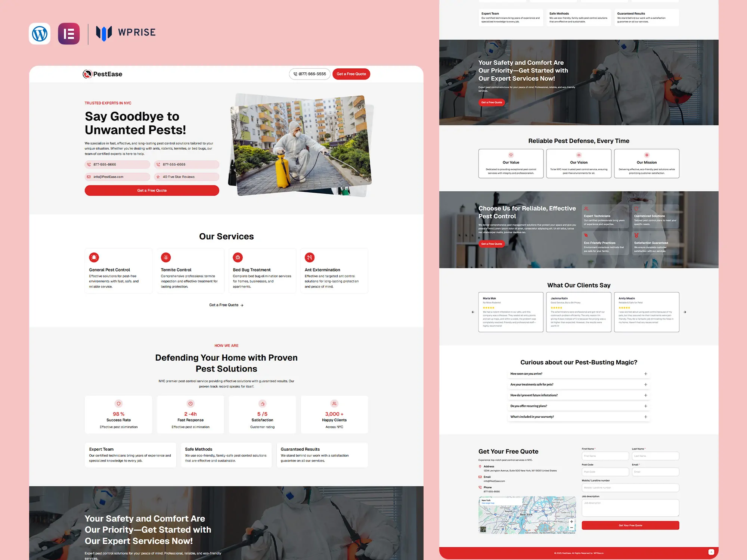Advance testimonials with the right arrow
Image resolution: width=747 pixels, height=560 pixels.
[685, 312]
